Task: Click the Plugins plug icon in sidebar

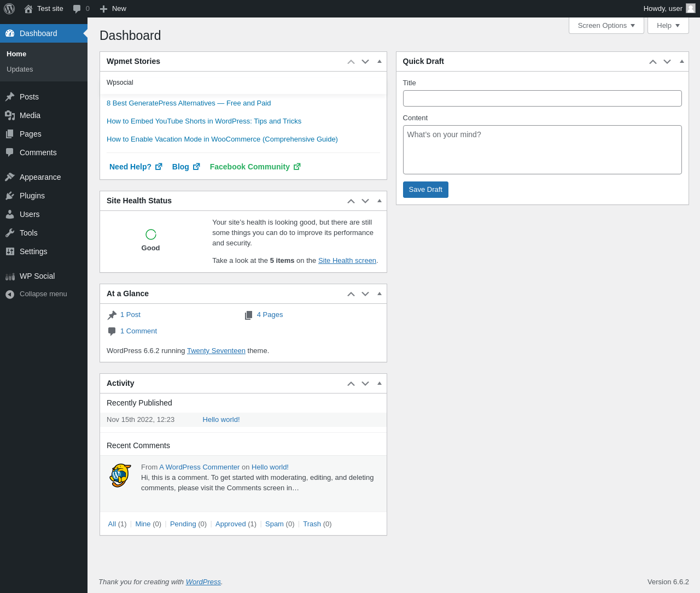Action: point(10,196)
